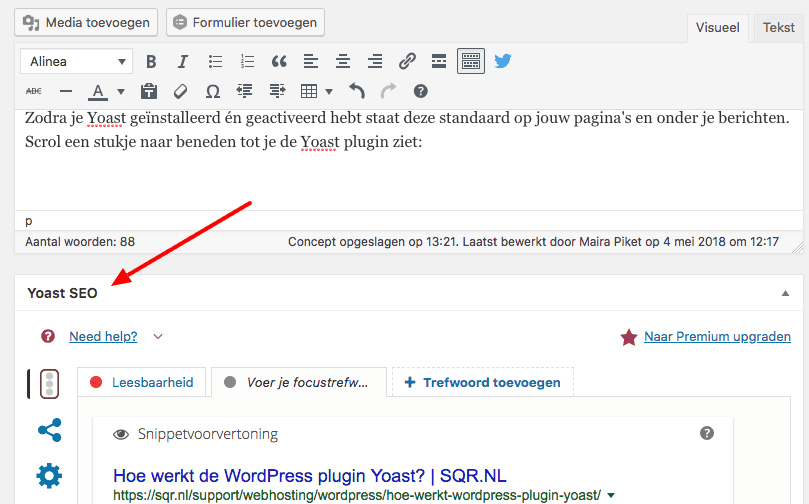
Task: Follow the Naar Premium upgraden link
Action: pyautogui.click(x=717, y=336)
